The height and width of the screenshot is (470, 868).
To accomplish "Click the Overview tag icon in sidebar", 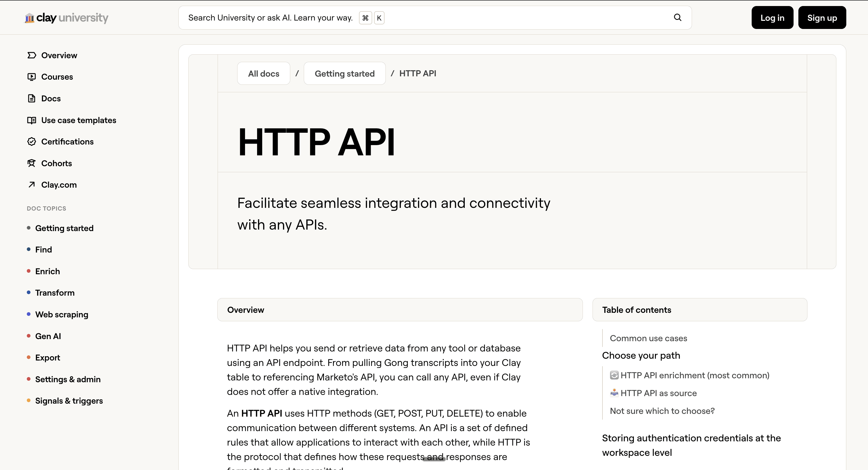I will [x=32, y=55].
